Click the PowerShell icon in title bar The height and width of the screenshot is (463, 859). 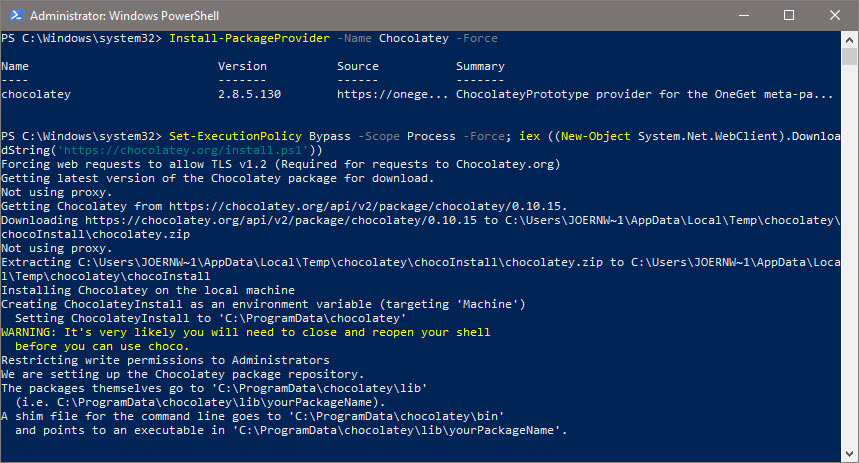coord(14,15)
